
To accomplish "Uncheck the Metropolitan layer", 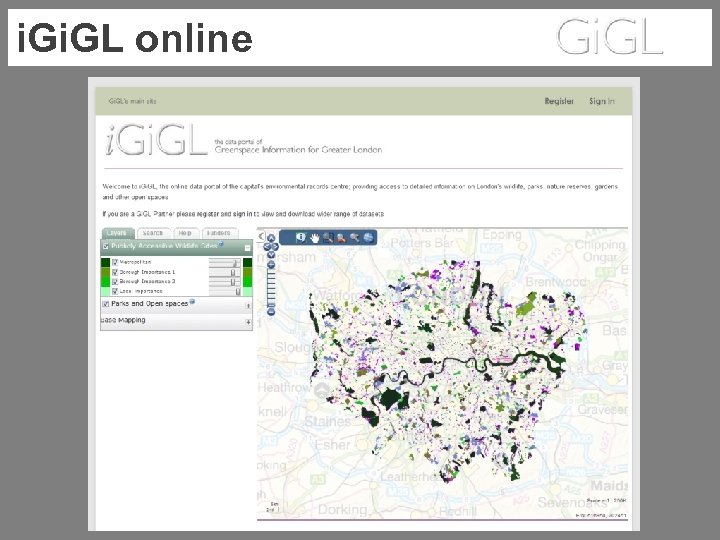I will point(115,262).
